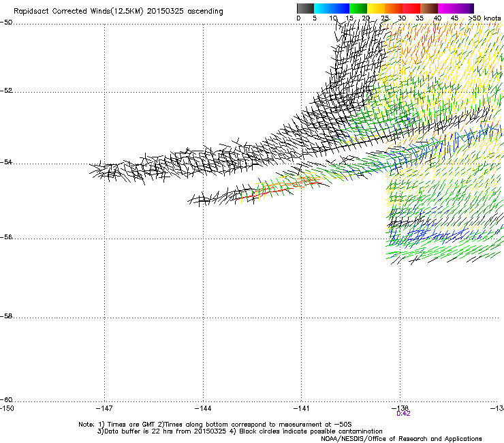This screenshot has height=443, width=504.
Task: Click the date '20150325 ascending' in title
Action: pos(185,12)
